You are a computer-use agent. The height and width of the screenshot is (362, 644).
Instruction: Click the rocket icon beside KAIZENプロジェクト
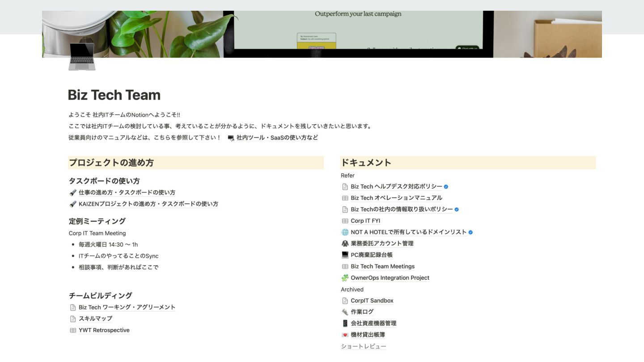73,204
